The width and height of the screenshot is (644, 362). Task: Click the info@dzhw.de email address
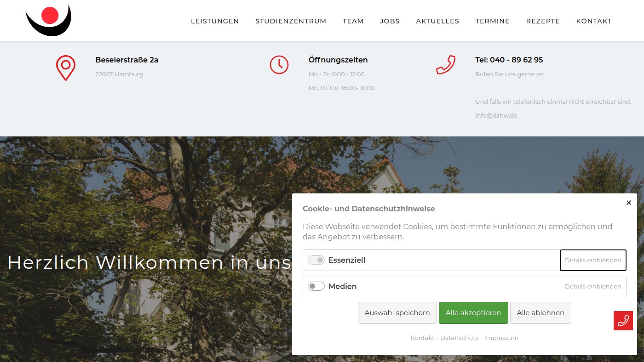click(496, 116)
